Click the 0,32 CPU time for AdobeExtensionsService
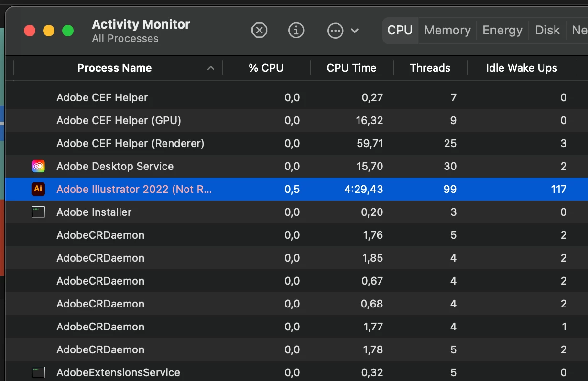588x381 pixels. tap(372, 372)
